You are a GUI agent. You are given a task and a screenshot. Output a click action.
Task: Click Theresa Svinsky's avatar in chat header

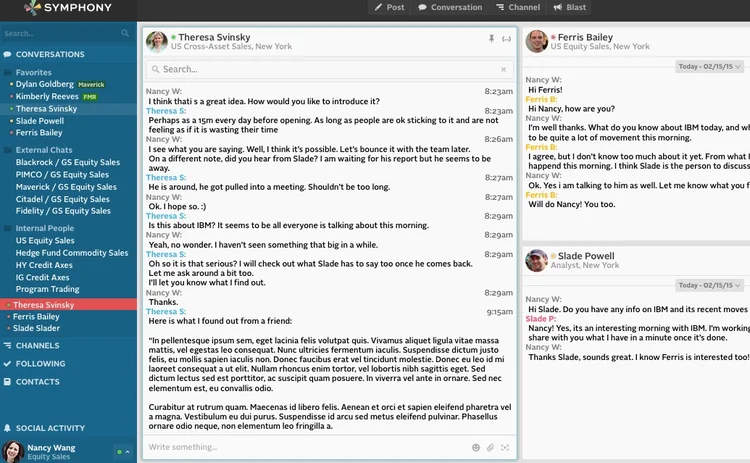click(x=157, y=42)
